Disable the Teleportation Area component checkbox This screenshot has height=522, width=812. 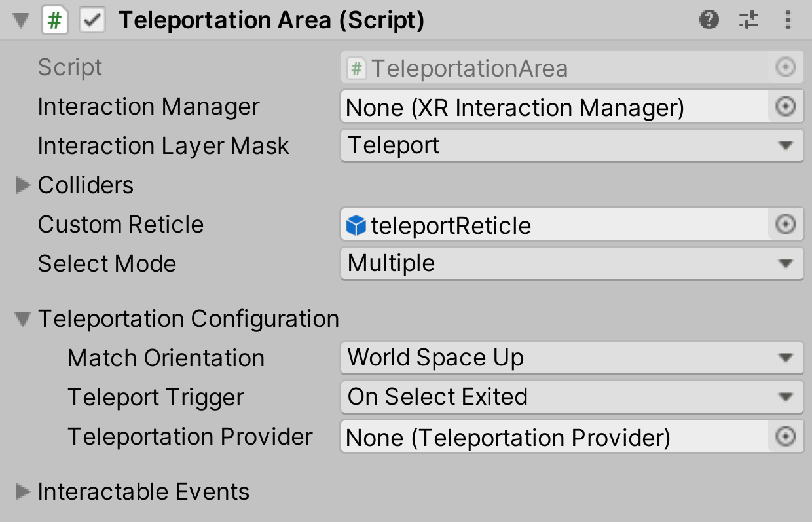(x=92, y=20)
